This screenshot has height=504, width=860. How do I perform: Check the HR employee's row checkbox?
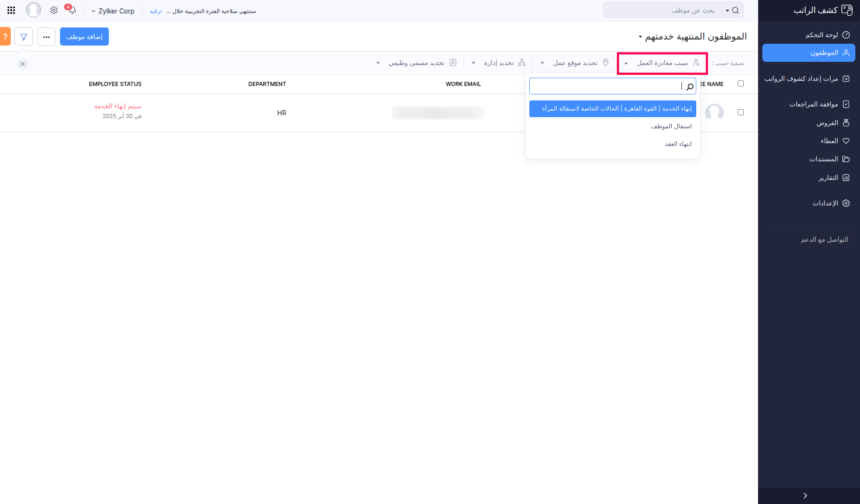pyautogui.click(x=740, y=112)
